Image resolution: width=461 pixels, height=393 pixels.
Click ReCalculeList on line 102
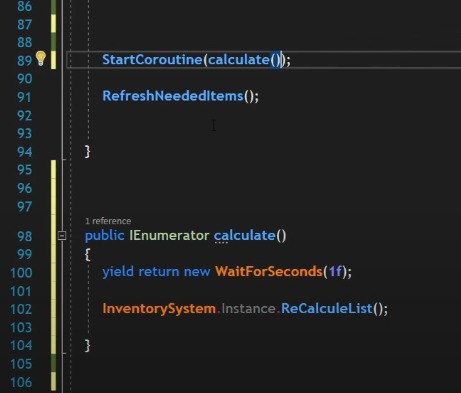[x=327, y=308]
